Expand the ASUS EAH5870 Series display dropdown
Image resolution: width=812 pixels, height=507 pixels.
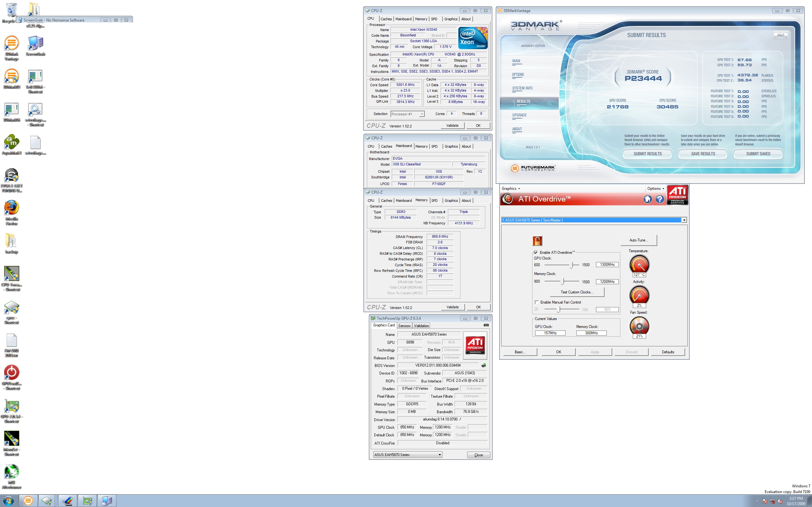tap(684, 220)
